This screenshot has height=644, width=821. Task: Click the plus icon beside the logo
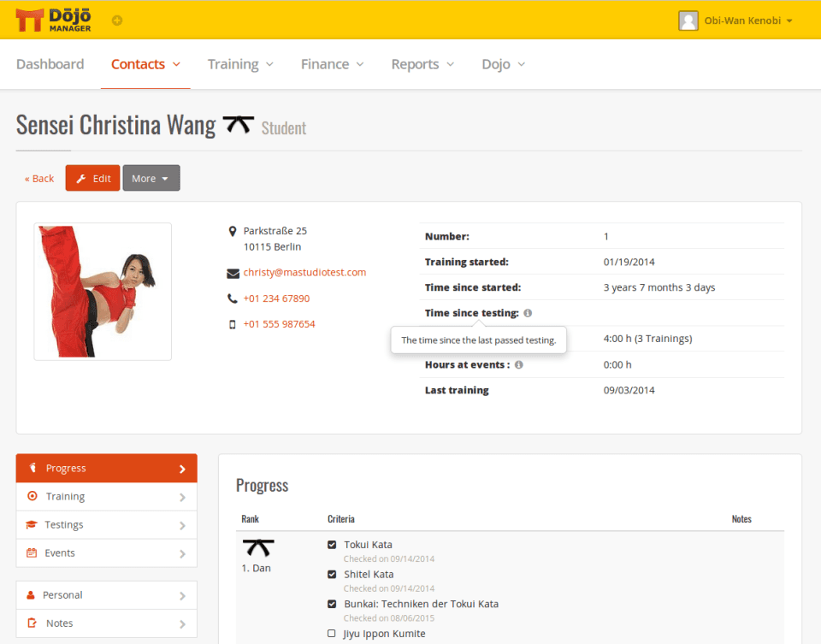click(x=117, y=21)
